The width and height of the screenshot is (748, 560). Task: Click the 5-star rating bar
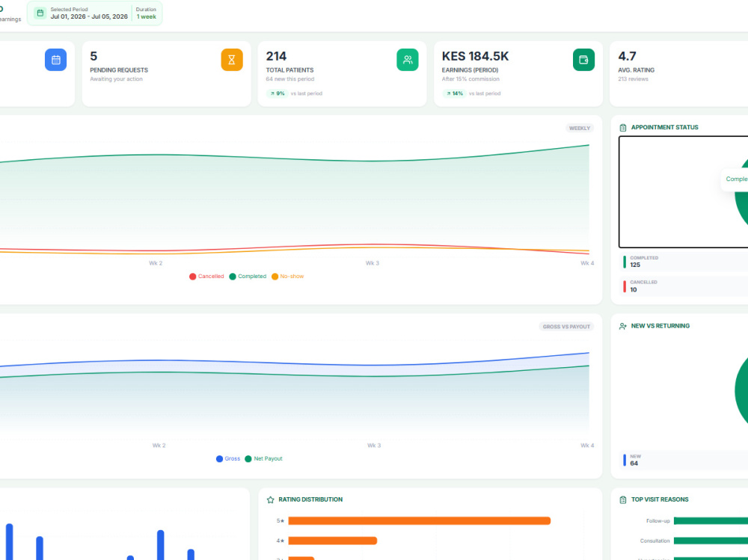pos(420,521)
